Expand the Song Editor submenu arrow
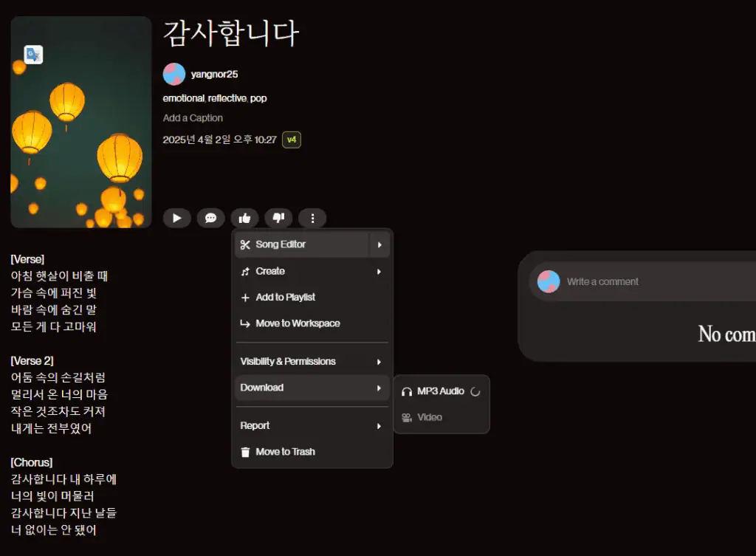This screenshot has height=556, width=756. pyautogui.click(x=379, y=244)
